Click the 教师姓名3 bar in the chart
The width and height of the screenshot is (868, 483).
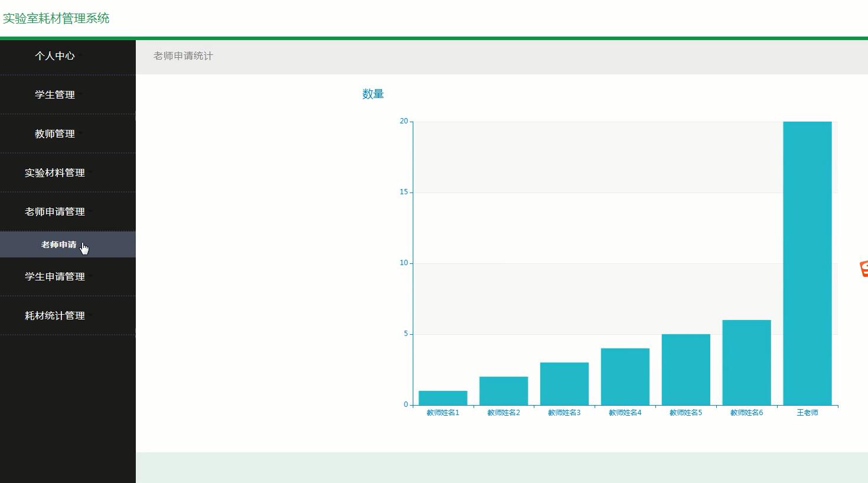(x=564, y=384)
